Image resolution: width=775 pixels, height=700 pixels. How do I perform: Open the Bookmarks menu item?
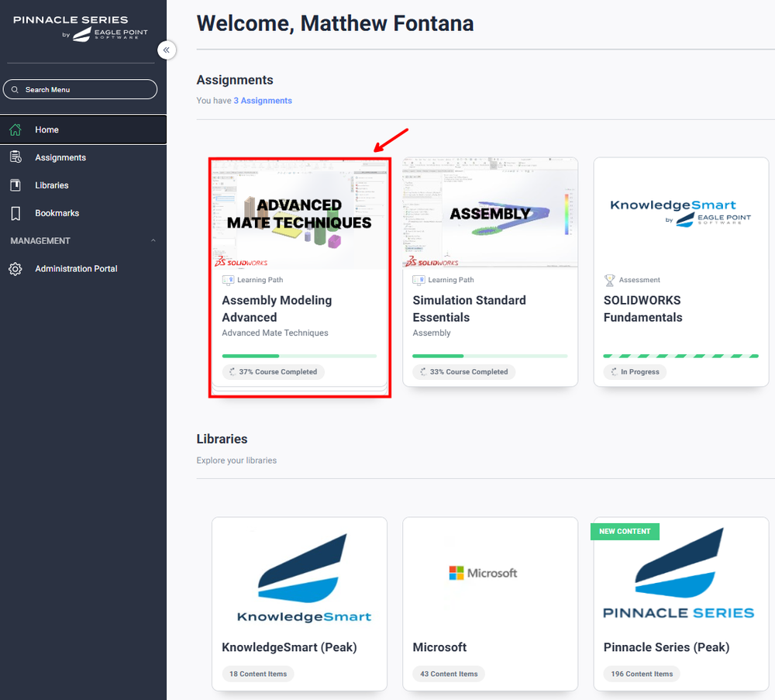83,213
